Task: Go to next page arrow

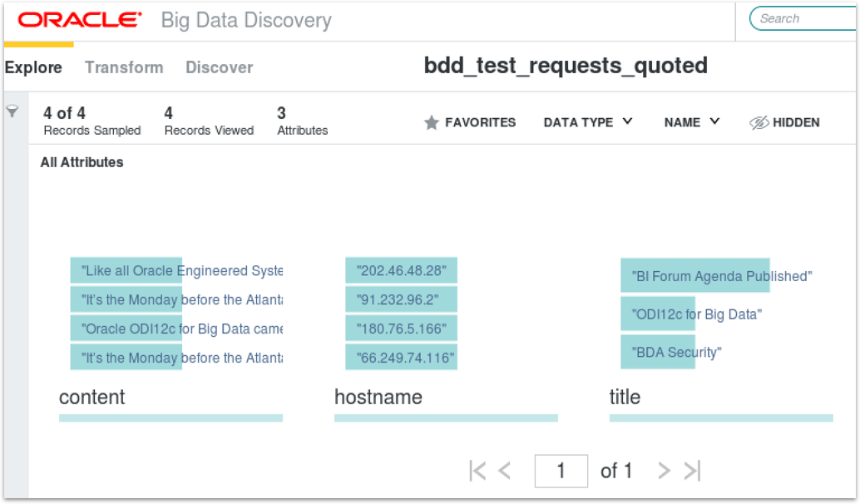Action: coord(664,471)
